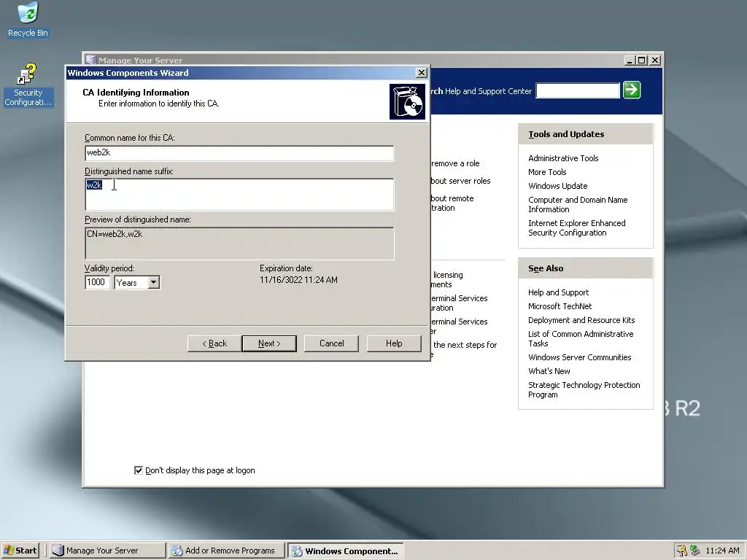
Task: Click the Common name for this CA field
Action: (239, 153)
